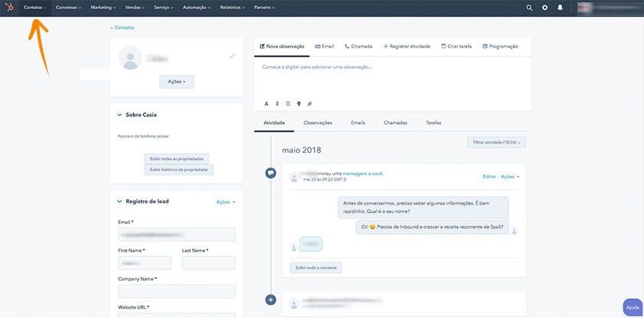Open the search magnifier in top bar
The width and height of the screenshot is (644, 322).
(x=529, y=8)
